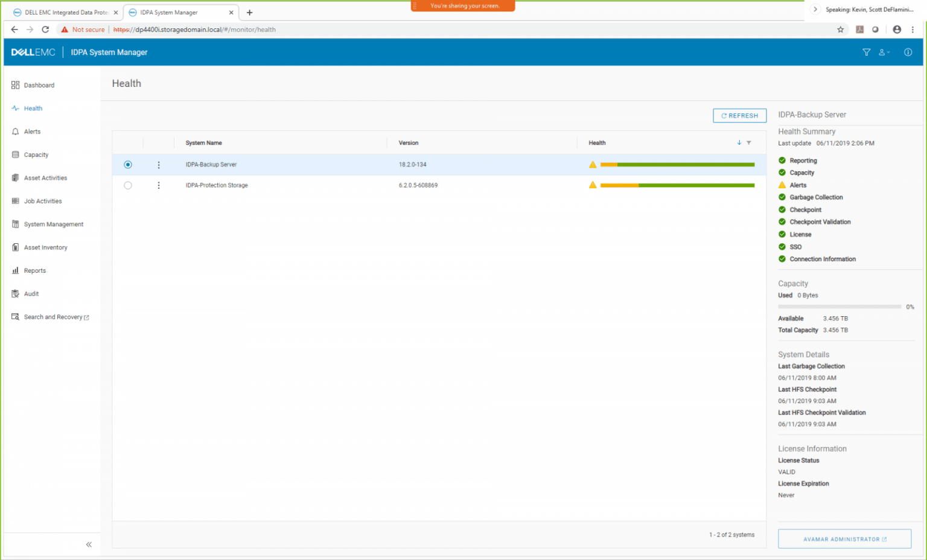Click the IDPA-Protection Storage system name
The width and height of the screenshot is (927, 560).
tap(217, 185)
